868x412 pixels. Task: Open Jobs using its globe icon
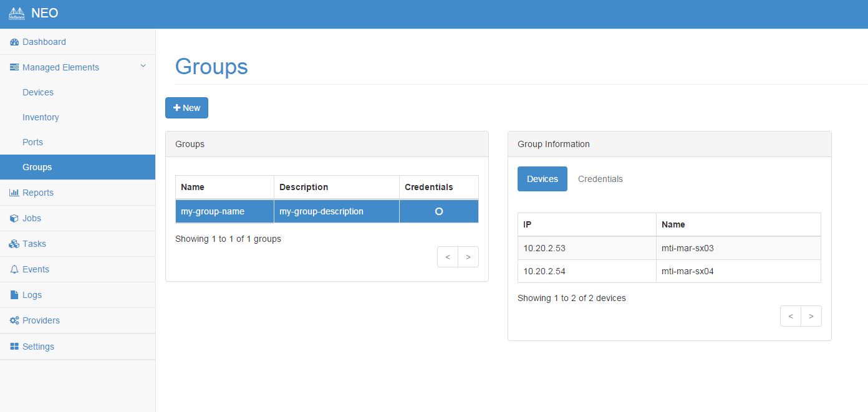pos(14,218)
